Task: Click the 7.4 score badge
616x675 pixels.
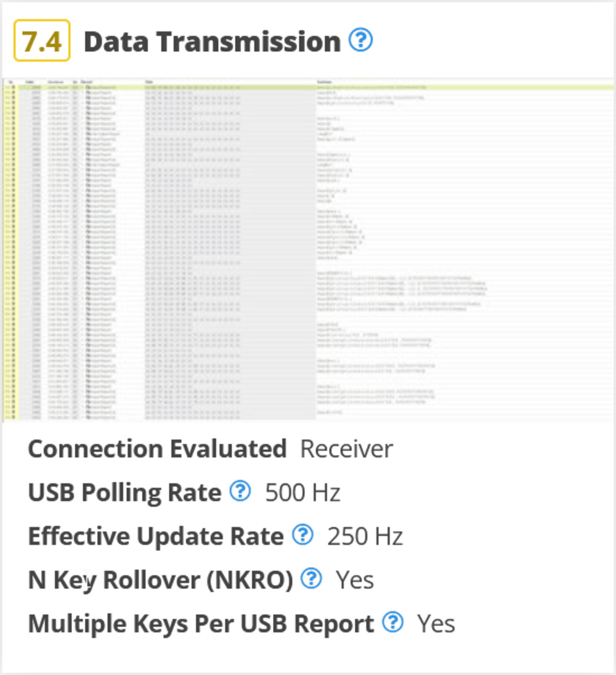Action: click(x=42, y=41)
